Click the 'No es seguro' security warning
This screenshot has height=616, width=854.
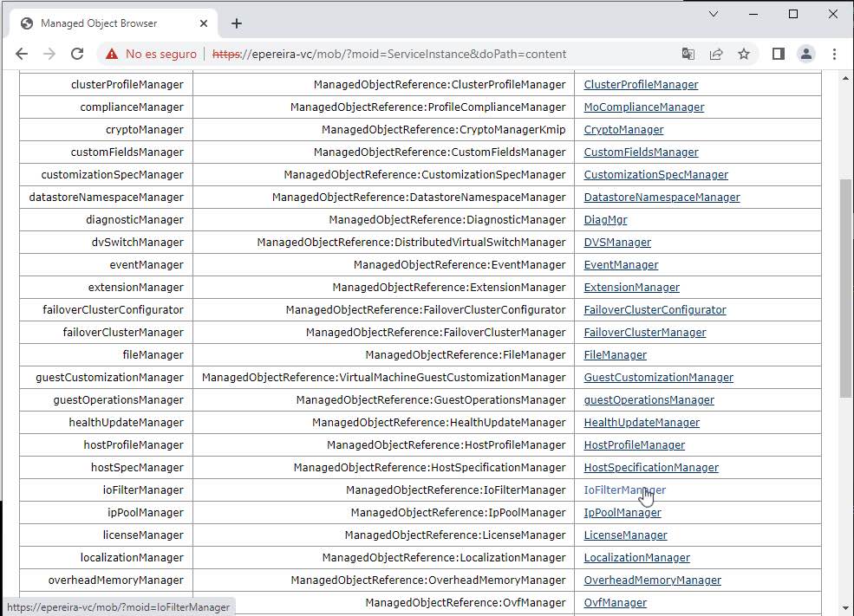[x=152, y=54]
